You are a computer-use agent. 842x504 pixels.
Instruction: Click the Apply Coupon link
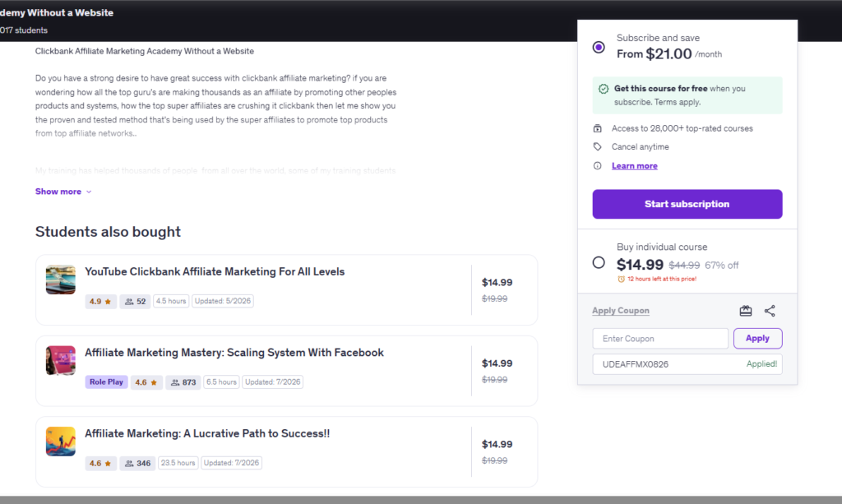click(x=620, y=311)
